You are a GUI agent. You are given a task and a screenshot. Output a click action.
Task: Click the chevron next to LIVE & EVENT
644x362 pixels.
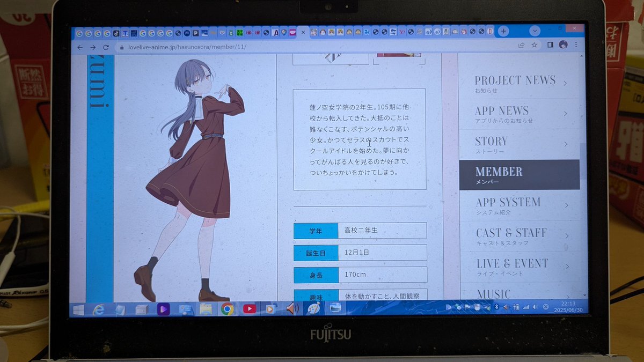click(567, 267)
